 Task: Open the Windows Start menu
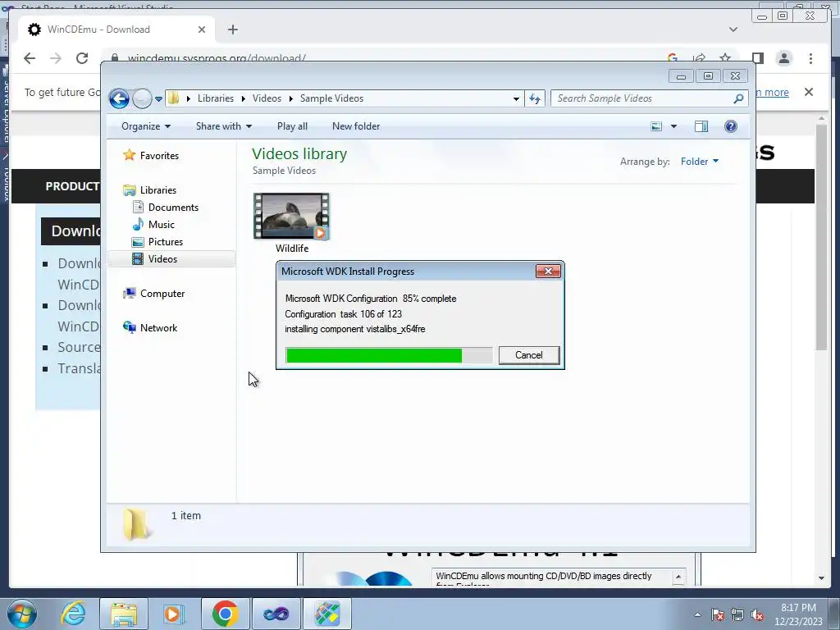(22, 614)
